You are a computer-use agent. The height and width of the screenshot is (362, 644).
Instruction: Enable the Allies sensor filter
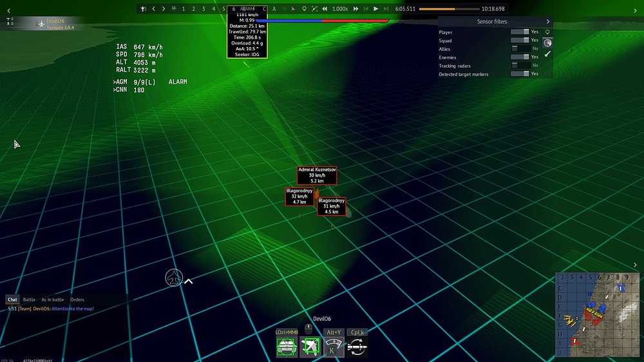point(520,48)
